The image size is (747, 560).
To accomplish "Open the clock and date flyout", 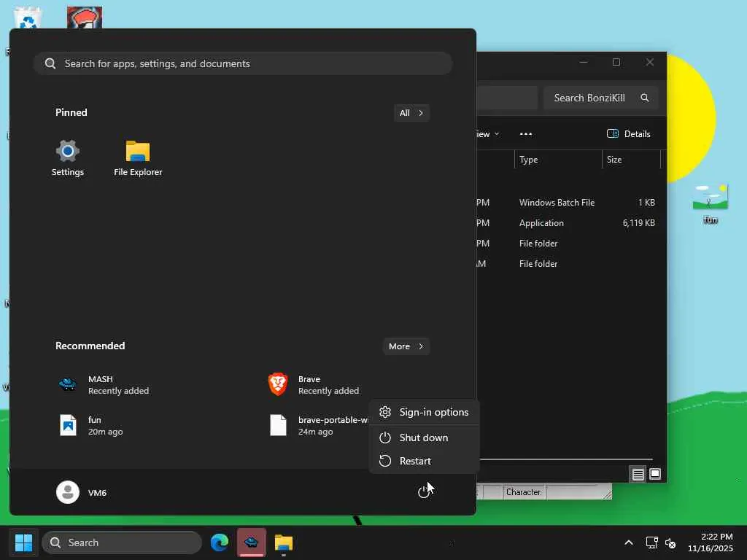I will point(710,542).
